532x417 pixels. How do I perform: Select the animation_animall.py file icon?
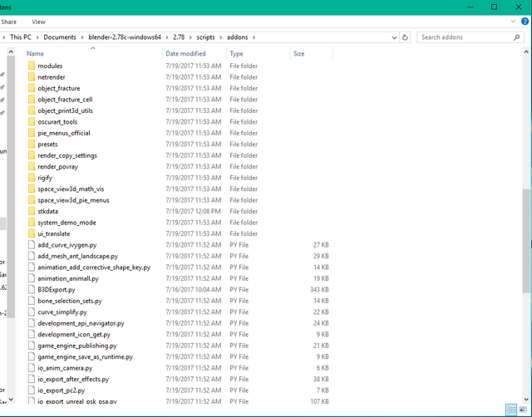(32, 278)
